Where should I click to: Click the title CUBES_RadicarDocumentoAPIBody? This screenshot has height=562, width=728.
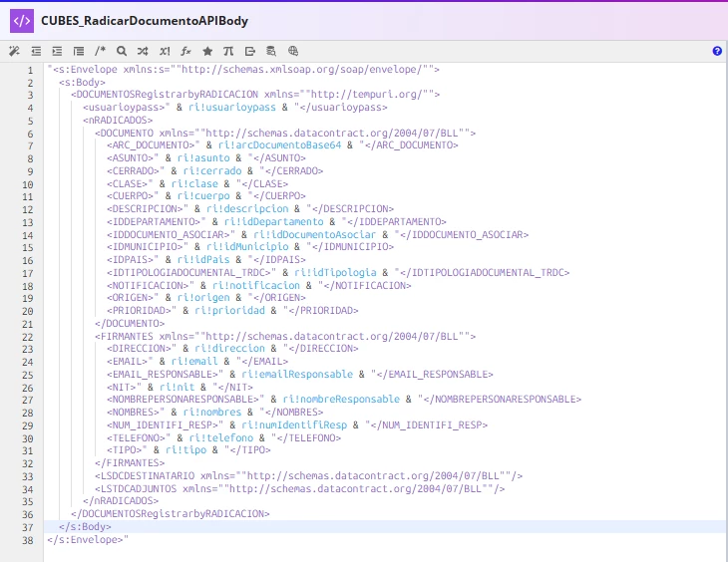pyautogui.click(x=145, y=21)
